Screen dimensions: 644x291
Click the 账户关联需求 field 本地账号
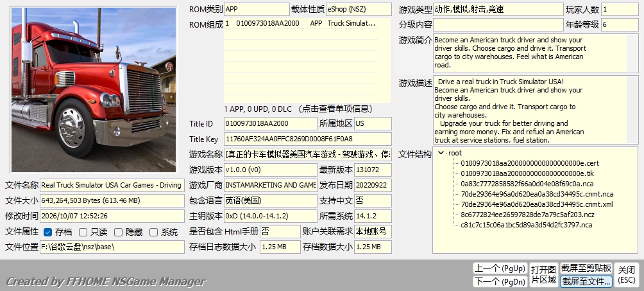tap(373, 232)
